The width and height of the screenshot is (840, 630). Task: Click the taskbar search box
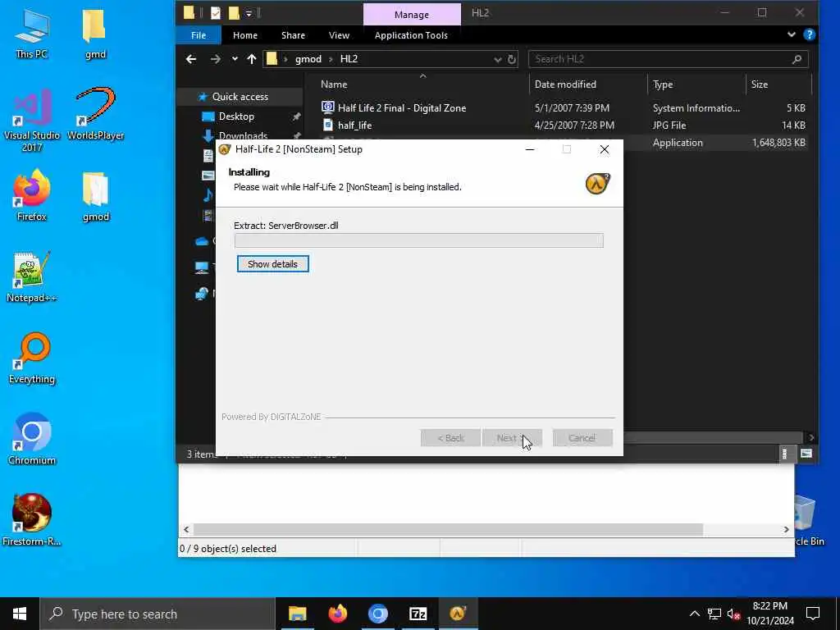(x=157, y=614)
